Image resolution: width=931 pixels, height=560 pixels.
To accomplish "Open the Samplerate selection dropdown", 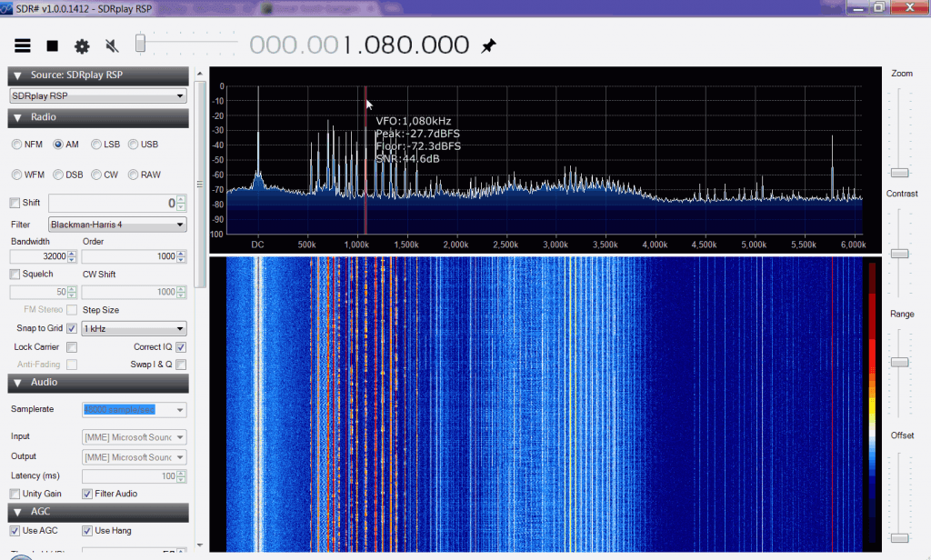I will point(134,409).
